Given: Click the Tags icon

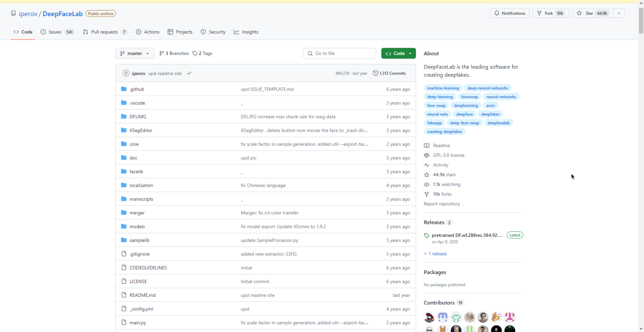Looking at the screenshot, I should pyautogui.click(x=195, y=53).
